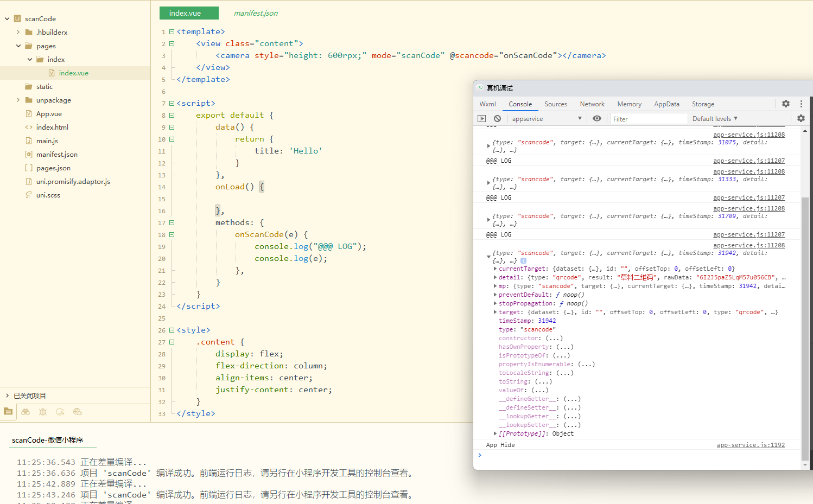The image size is (813, 504).
Task: Expand the log object with timeStamp 31075
Action: (x=488, y=146)
